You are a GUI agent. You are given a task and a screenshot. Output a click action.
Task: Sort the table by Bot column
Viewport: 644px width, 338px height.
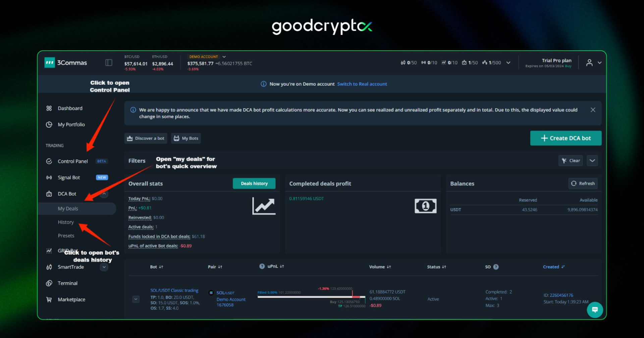click(x=156, y=267)
